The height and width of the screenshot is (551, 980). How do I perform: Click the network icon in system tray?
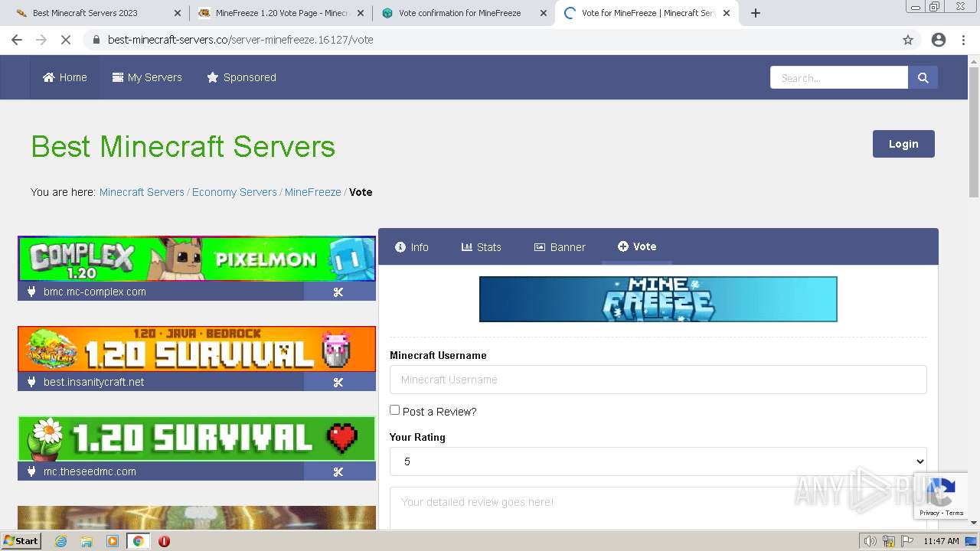coord(889,541)
